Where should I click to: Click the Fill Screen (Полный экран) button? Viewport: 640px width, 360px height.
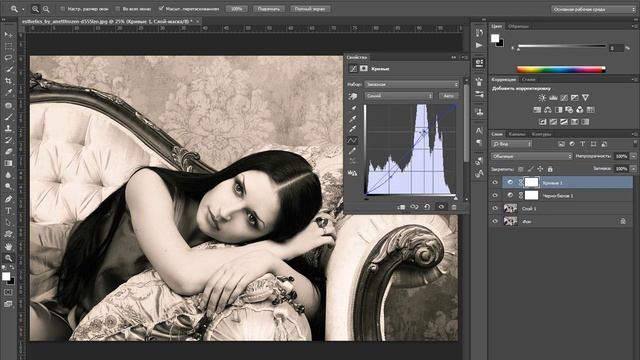[310, 9]
